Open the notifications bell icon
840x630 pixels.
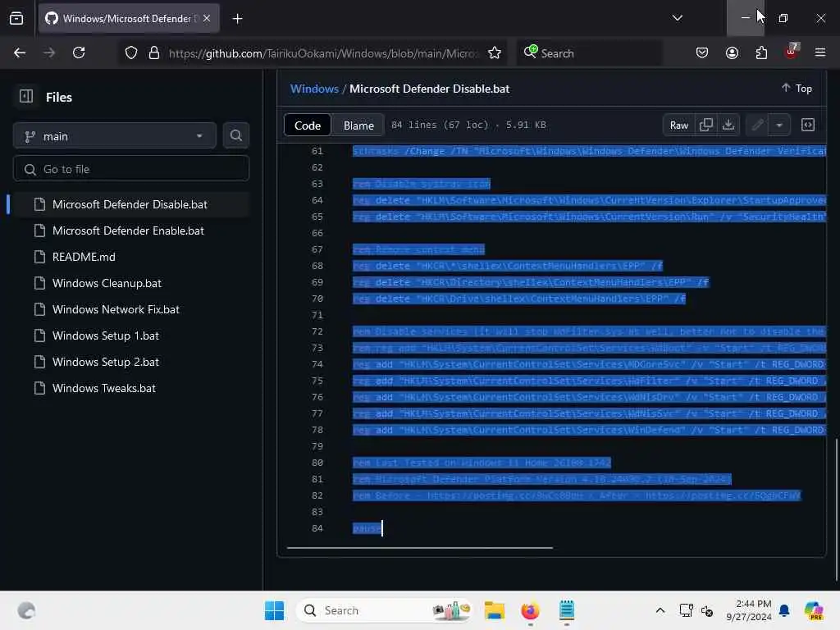coord(784,610)
